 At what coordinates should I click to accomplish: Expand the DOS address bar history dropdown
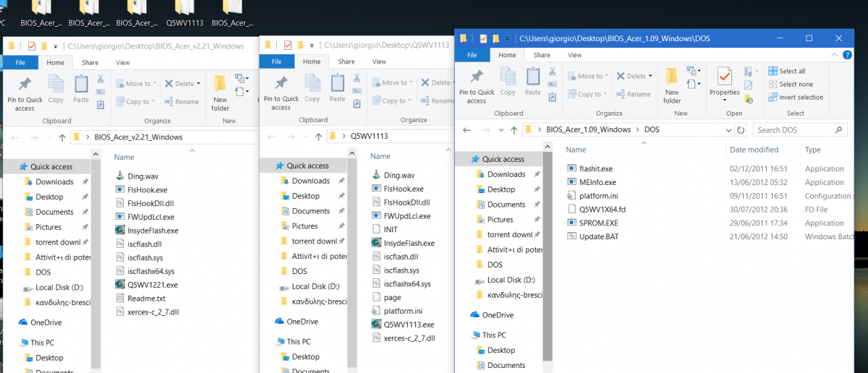point(728,130)
